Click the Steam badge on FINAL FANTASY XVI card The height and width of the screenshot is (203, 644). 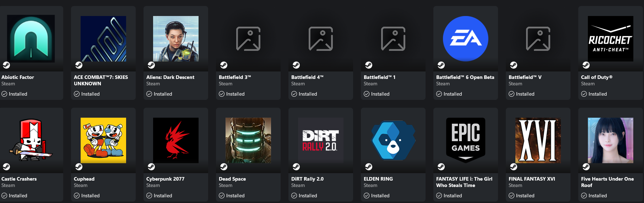[x=514, y=167]
